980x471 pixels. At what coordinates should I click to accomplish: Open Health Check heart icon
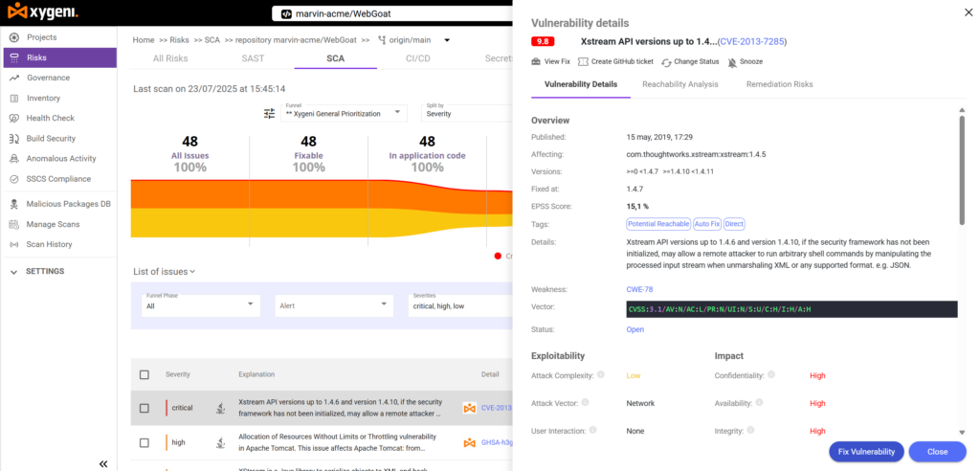point(13,118)
